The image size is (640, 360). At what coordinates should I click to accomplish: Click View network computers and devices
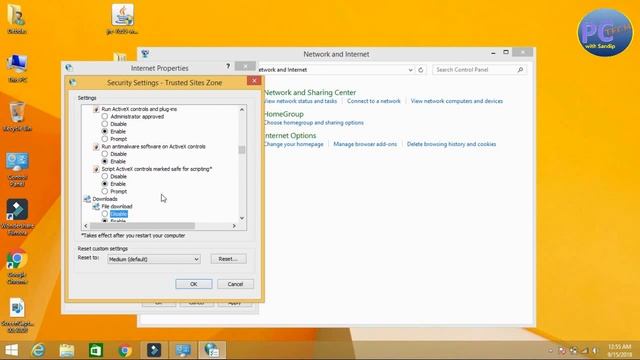pyautogui.click(x=457, y=101)
